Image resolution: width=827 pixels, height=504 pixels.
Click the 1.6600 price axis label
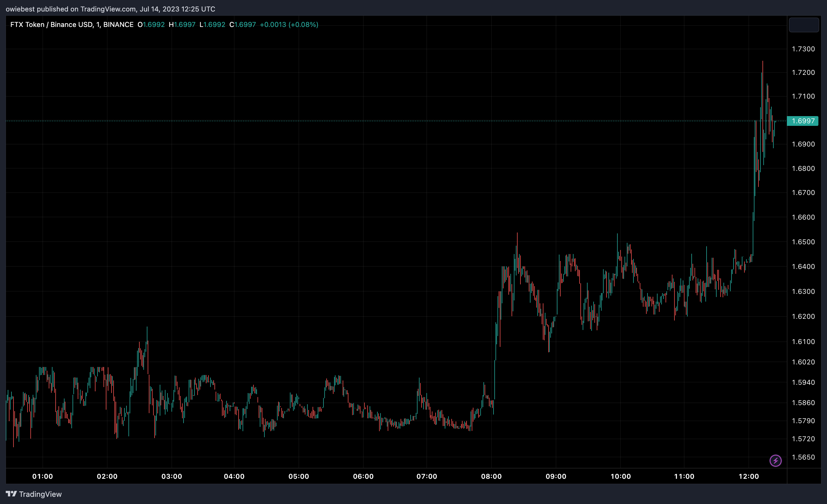pyautogui.click(x=803, y=217)
